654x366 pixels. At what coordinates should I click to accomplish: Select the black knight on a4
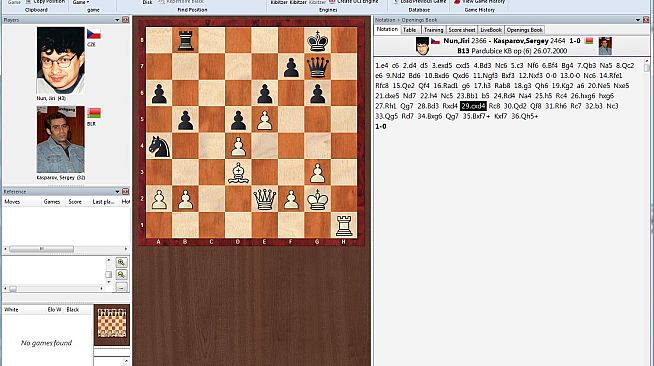(x=159, y=146)
